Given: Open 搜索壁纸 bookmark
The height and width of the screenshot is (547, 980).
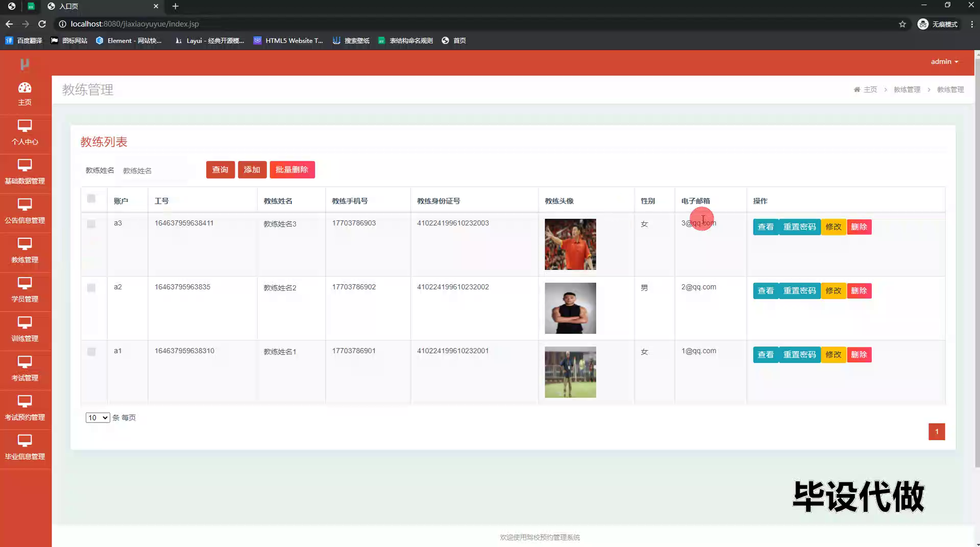Looking at the screenshot, I should (x=351, y=40).
